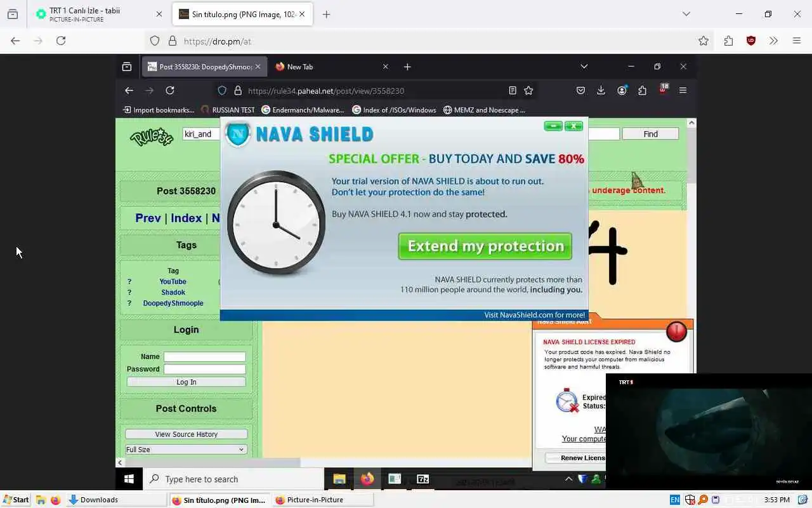The image size is (812, 508).
Task: Close the Nava Shield popup with the green X button
Action: [573, 126]
